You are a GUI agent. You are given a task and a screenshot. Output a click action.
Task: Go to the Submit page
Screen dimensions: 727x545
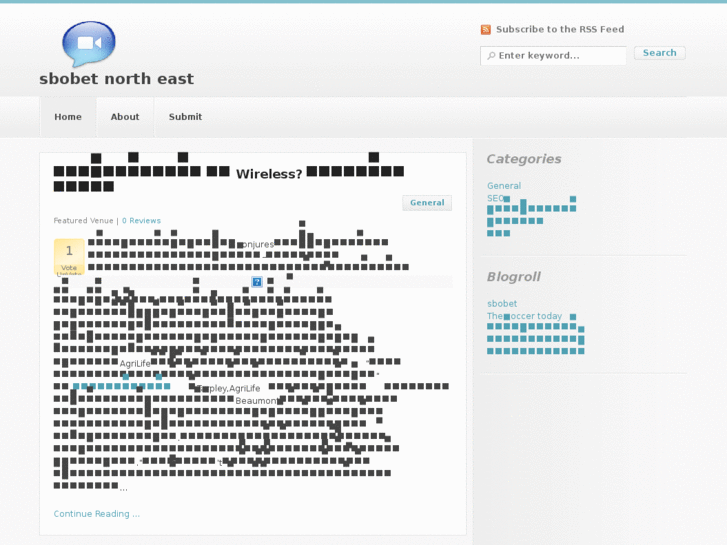pyautogui.click(x=185, y=117)
